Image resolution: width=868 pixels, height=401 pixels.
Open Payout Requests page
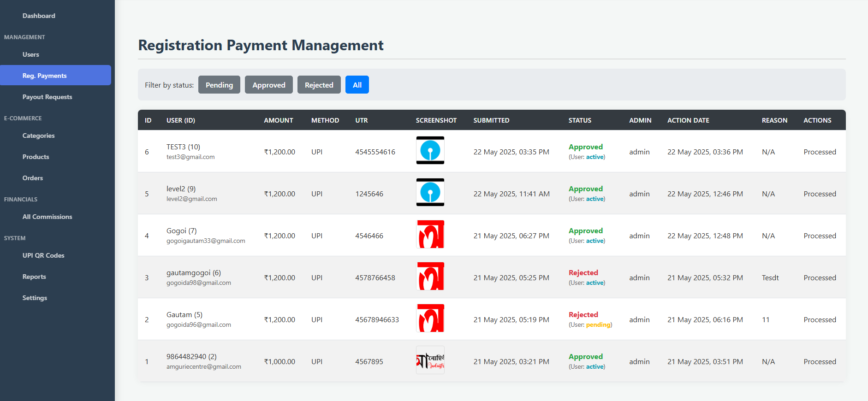(x=47, y=97)
